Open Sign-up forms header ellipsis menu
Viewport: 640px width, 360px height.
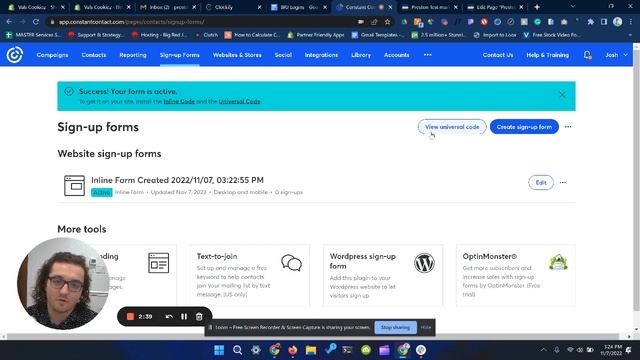[x=568, y=127]
